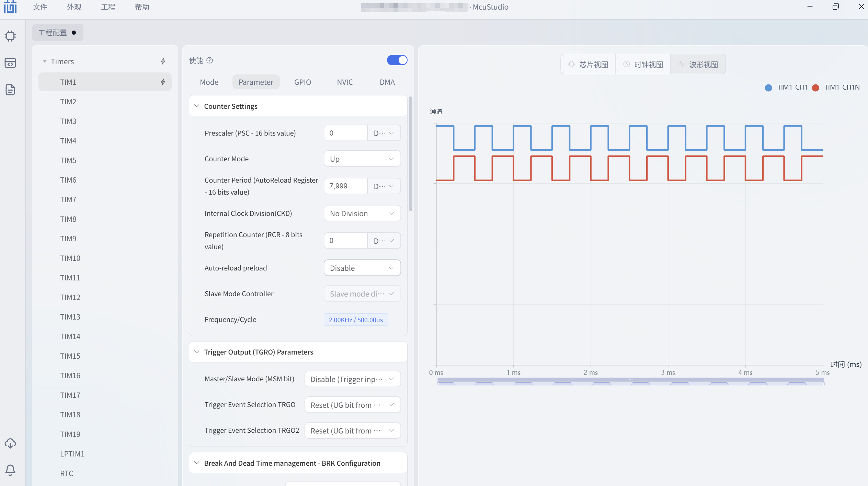Open notifications bell icon

point(10,470)
